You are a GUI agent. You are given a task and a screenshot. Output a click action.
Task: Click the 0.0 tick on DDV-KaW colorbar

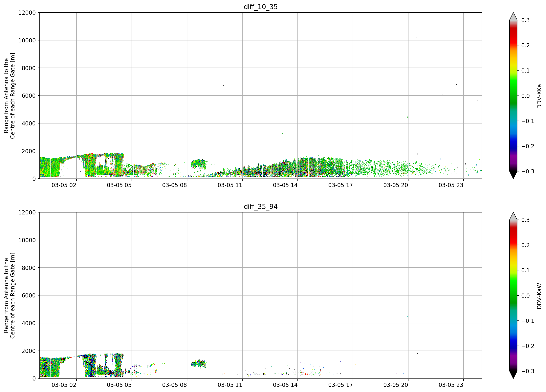click(x=526, y=296)
